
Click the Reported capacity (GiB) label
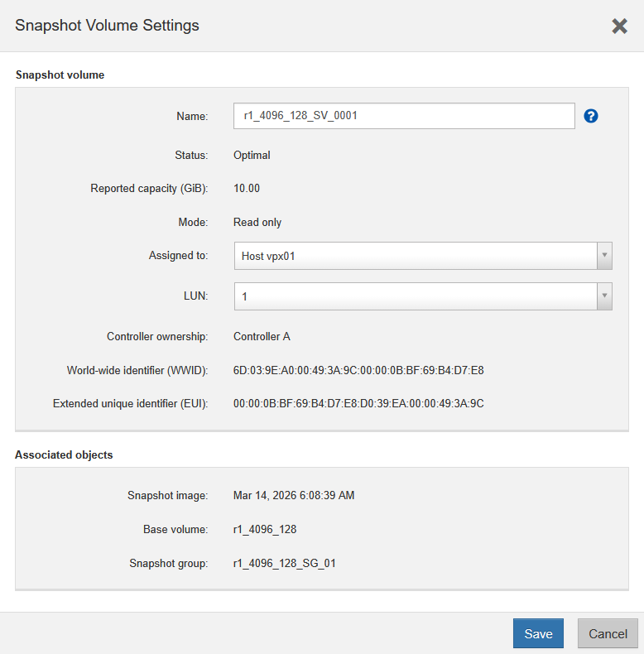149,189
